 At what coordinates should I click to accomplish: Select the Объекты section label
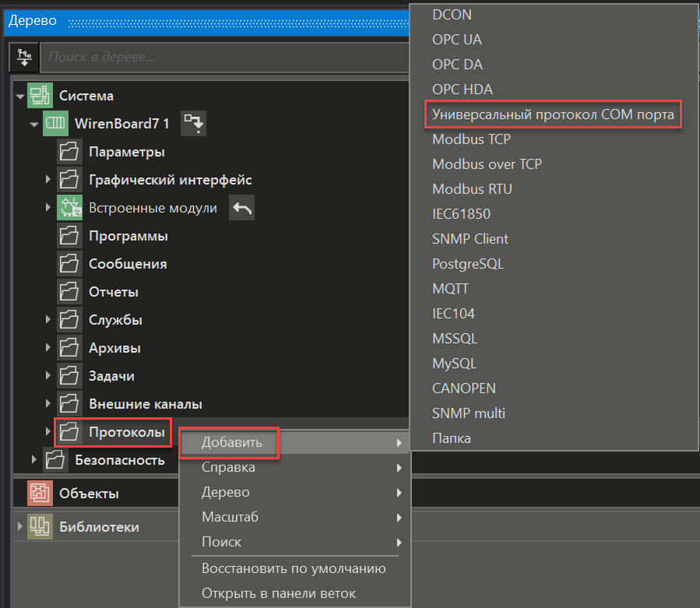coord(89,494)
